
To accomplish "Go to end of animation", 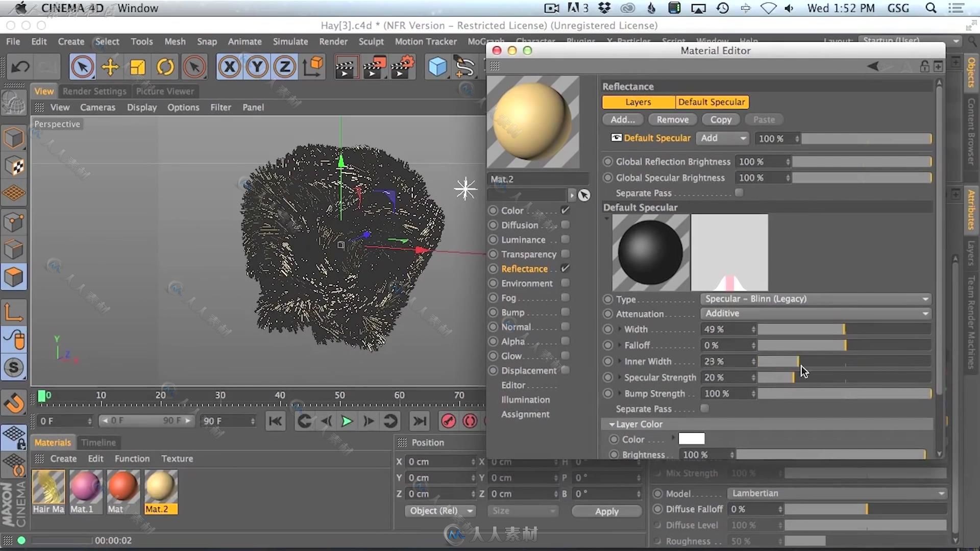I will click(420, 421).
